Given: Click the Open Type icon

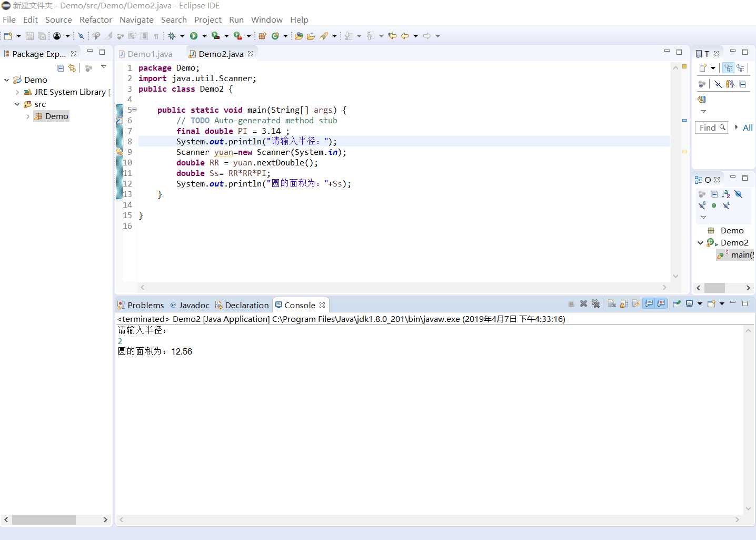Looking at the screenshot, I should [299, 36].
